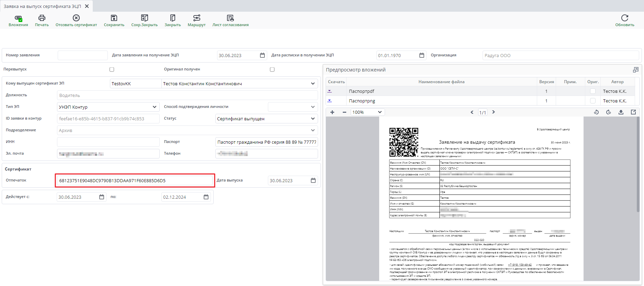644x286 pixels.
Task: Zoom in the document preview
Action: point(332,112)
